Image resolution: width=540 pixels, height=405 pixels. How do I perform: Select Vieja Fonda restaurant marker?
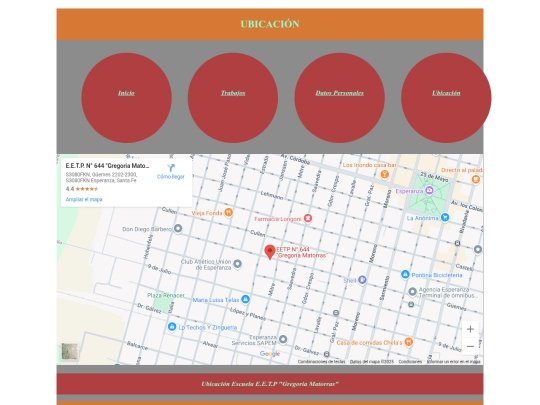228,212
